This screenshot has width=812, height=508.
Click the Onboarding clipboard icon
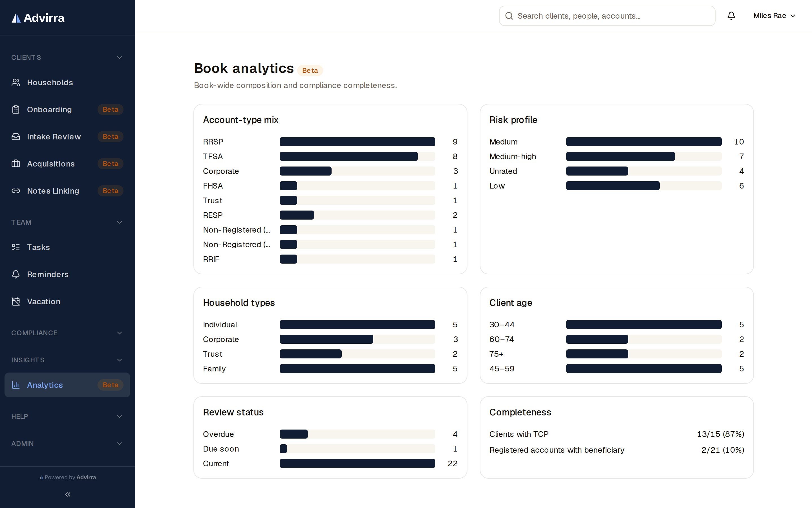[x=16, y=110]
